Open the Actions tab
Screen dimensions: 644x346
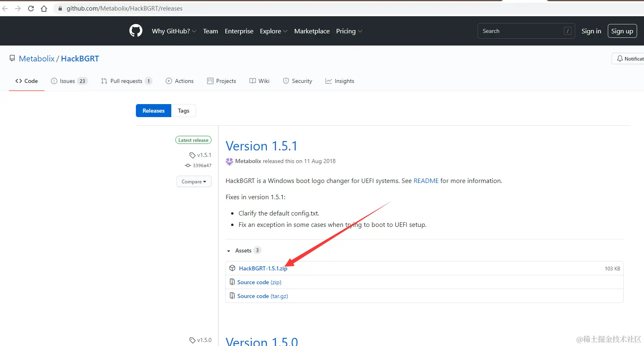point(179,81)
